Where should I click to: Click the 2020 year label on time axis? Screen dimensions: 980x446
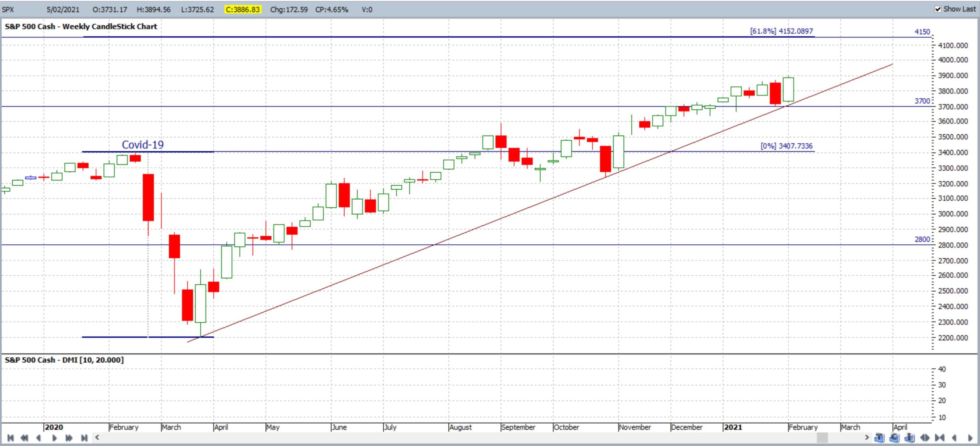(54, 427)
